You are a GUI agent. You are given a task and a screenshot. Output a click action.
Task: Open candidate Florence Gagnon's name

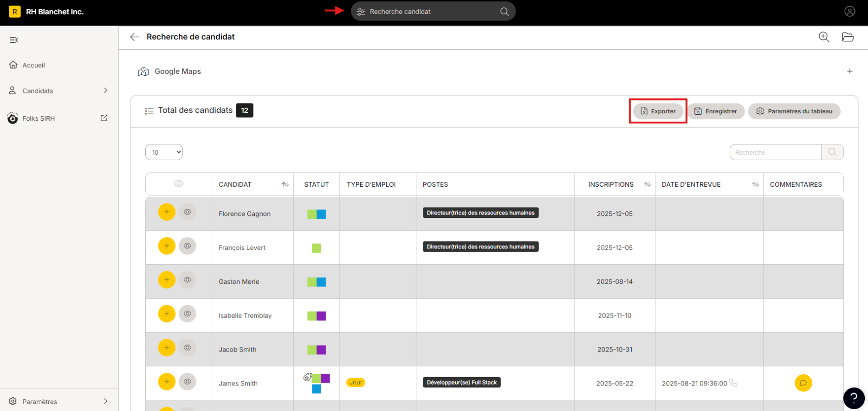[245, 214]
